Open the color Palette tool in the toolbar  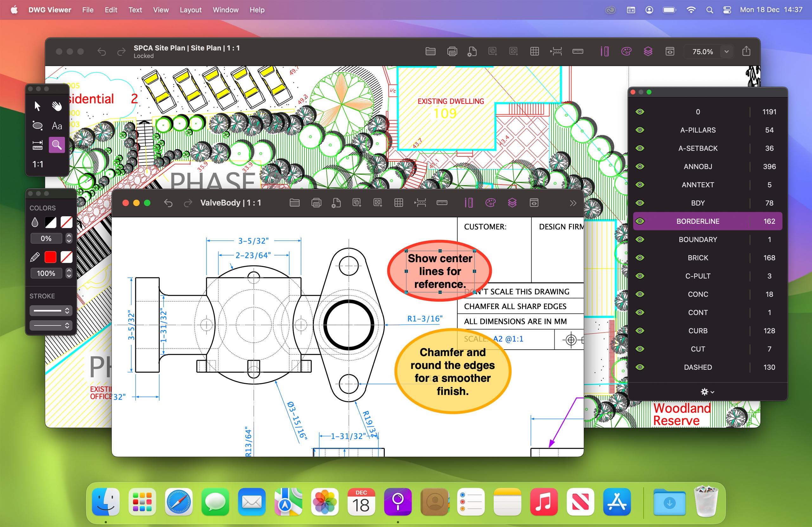[x=490, y=202]
